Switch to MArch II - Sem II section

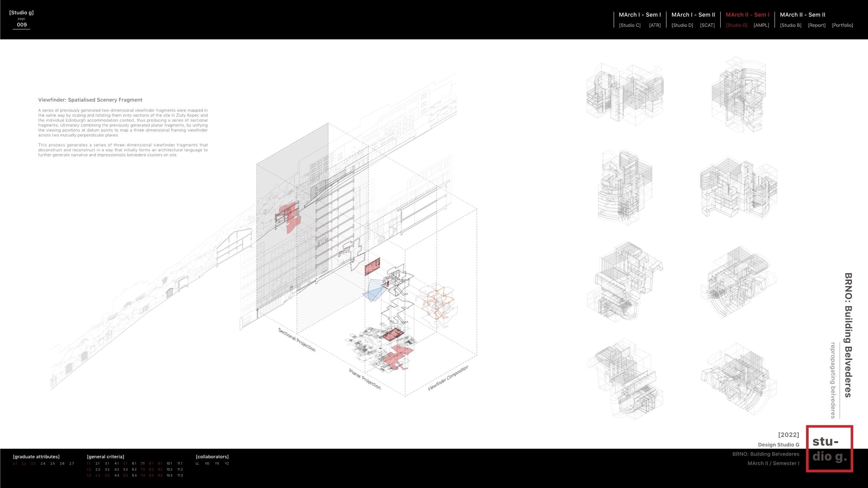pyautogui.click(x=802, y=15)
